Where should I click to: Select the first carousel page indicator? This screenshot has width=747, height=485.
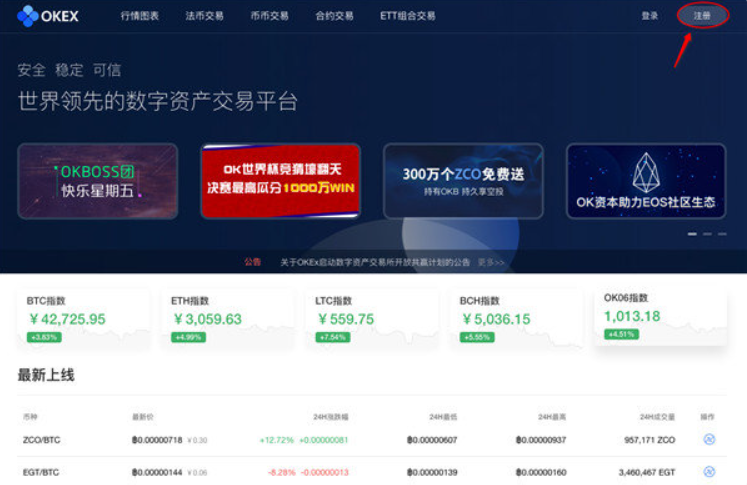691,234
